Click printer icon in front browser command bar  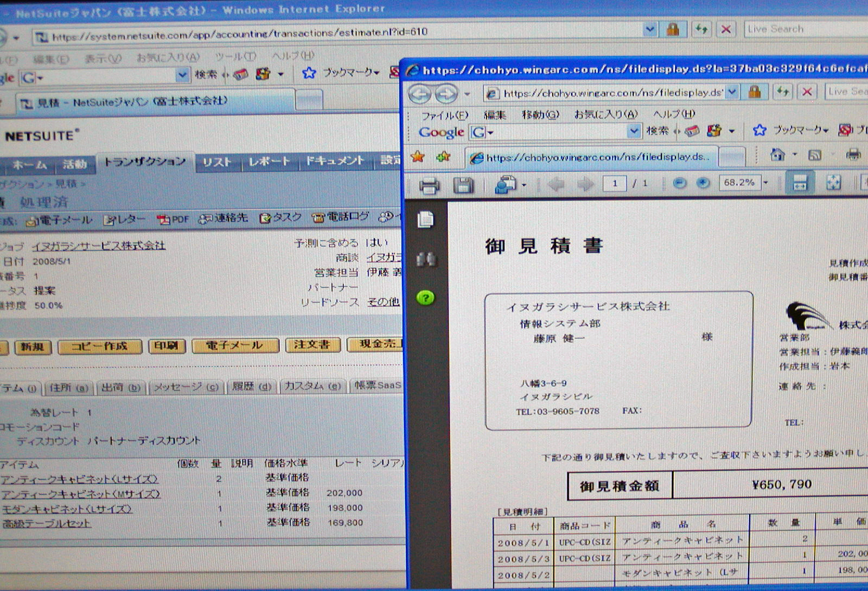tap(853, 155)
